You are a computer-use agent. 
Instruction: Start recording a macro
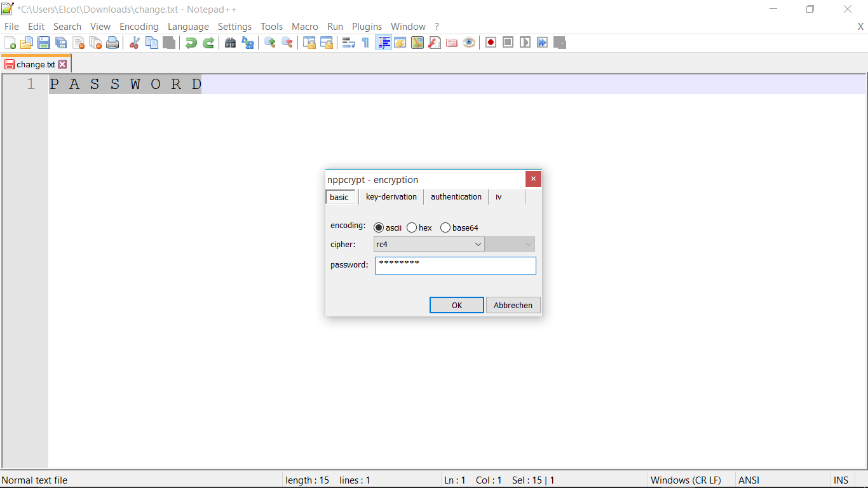489,42
